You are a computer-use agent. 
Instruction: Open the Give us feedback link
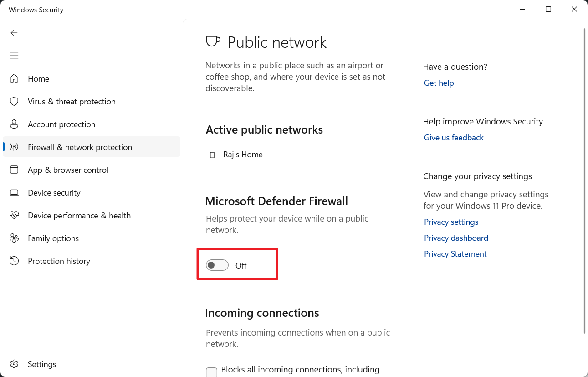[454, 138]
